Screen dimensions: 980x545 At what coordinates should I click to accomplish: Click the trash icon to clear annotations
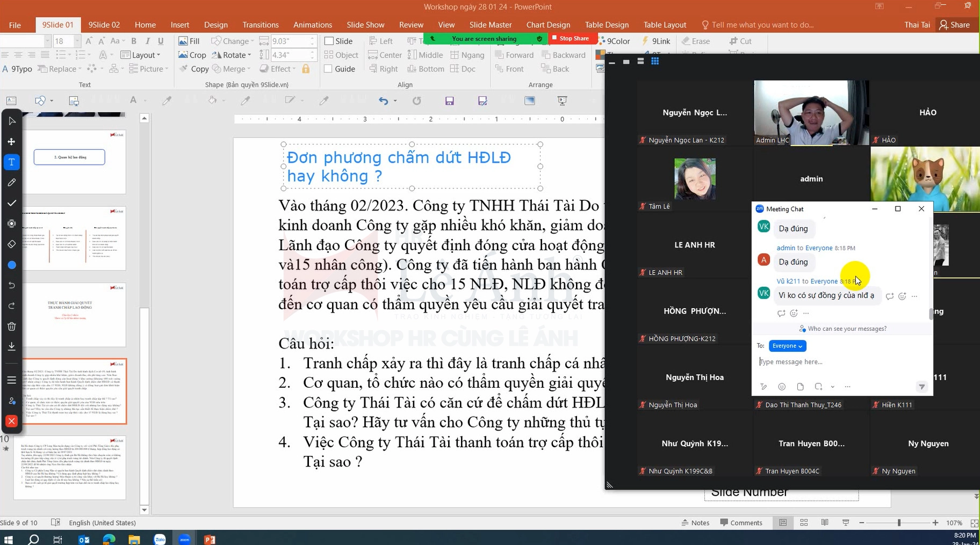coord(11,326)
